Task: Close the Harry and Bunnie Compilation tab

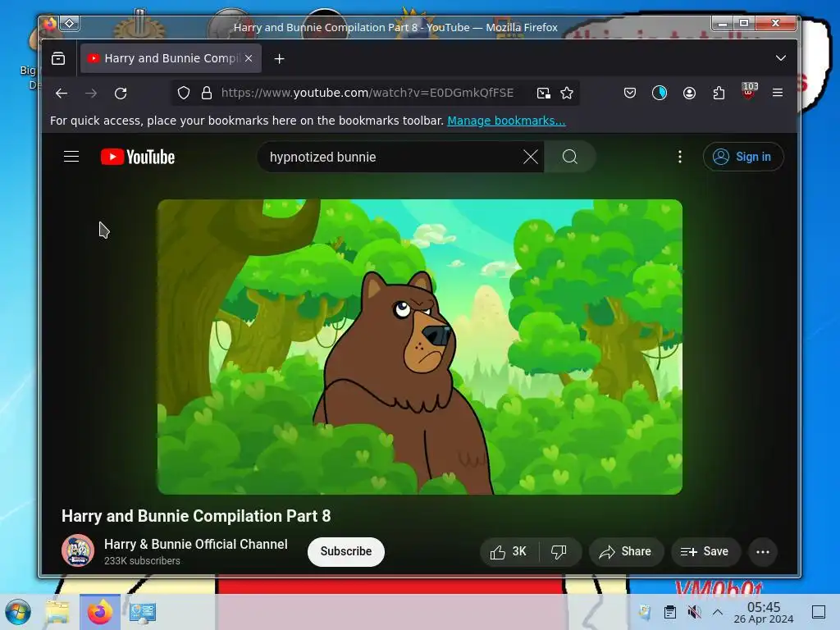Action: coord(249,58)
